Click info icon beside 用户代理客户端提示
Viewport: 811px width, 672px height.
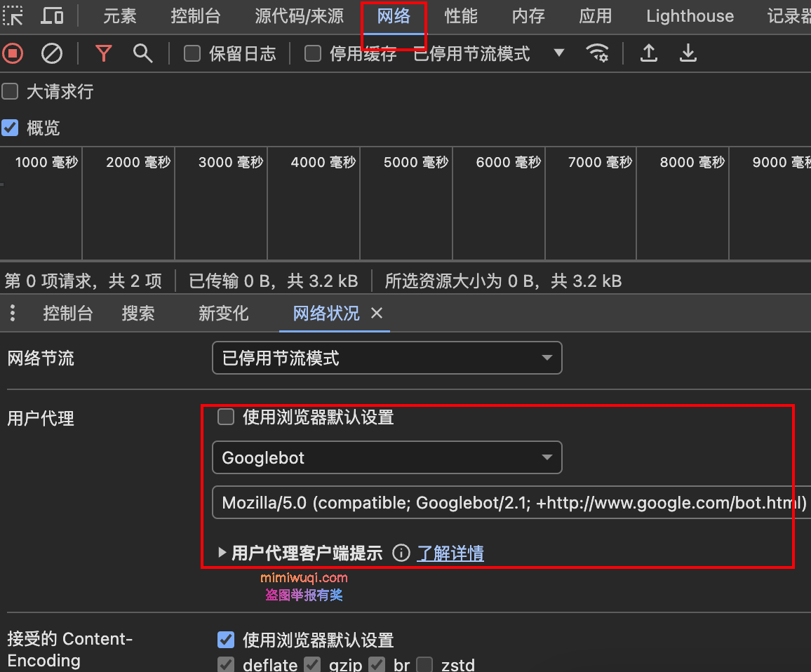pyautogui.click(x=401, y=553)
